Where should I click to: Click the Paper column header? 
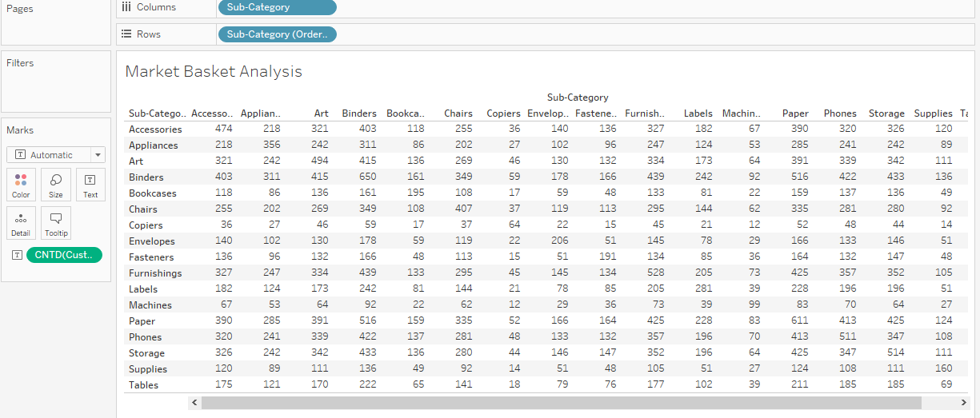[795, 113]
